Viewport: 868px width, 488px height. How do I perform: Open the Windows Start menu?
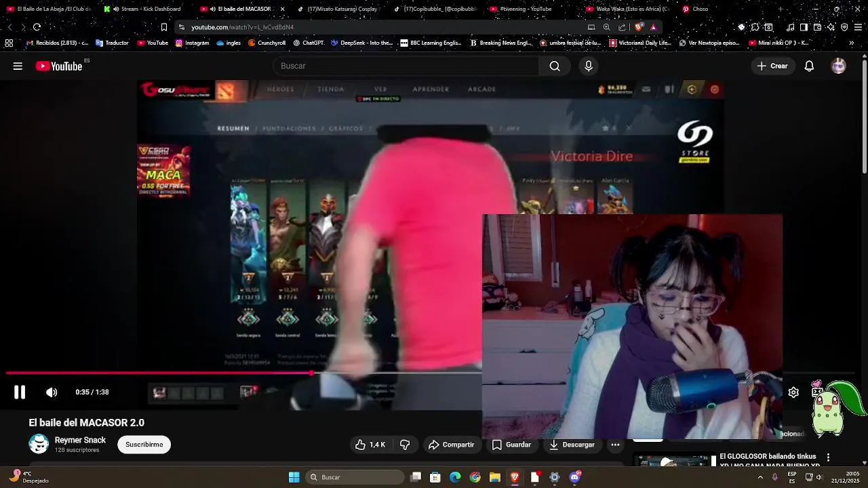[294, 477]
